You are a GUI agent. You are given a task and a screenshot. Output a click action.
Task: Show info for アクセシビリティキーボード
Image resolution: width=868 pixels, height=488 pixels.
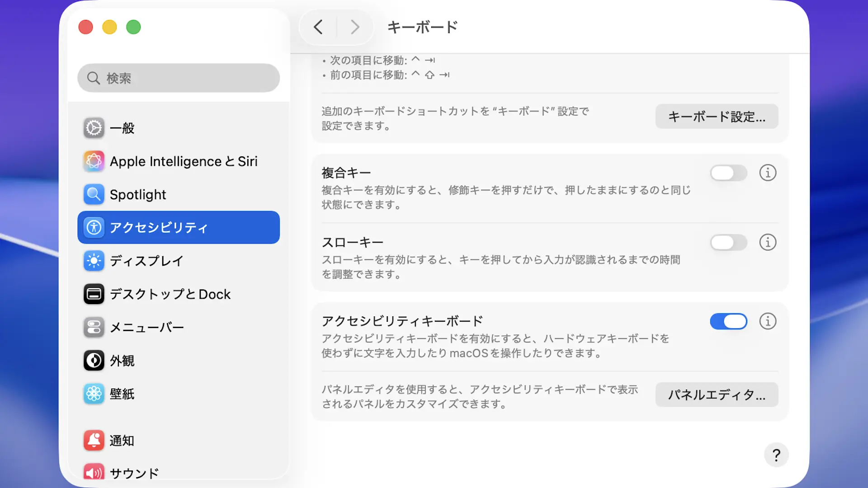pyautogui.click(x=768, y=321)
